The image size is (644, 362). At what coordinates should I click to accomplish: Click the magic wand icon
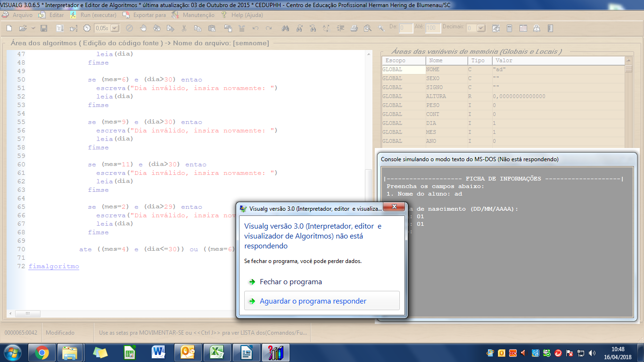pos(381,28)
